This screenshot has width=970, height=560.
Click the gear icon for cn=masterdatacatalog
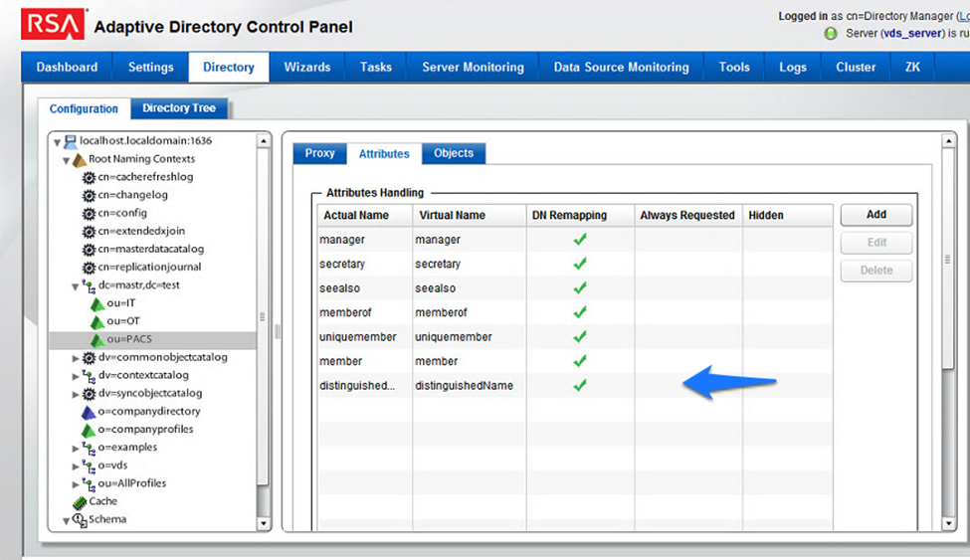(89, 250)
